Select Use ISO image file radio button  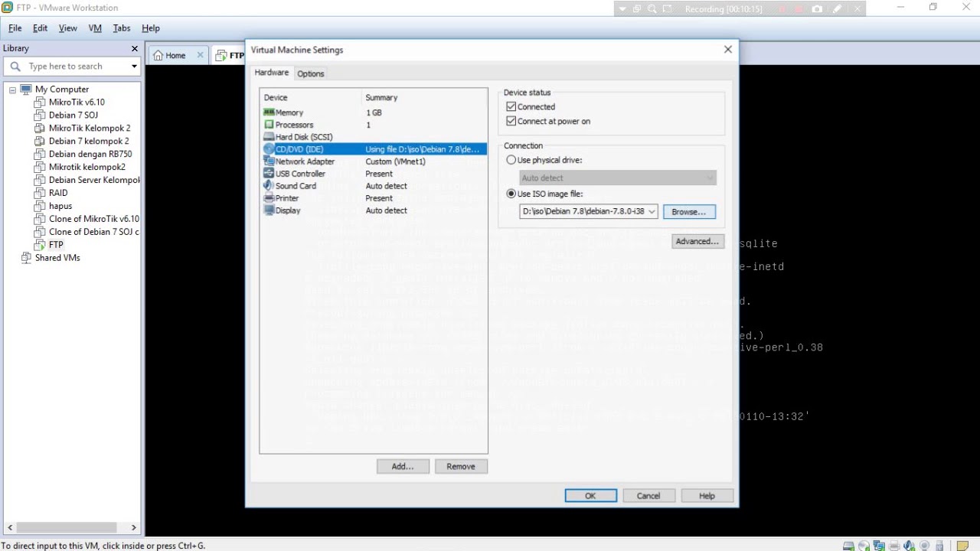click(x=511, y=194)
